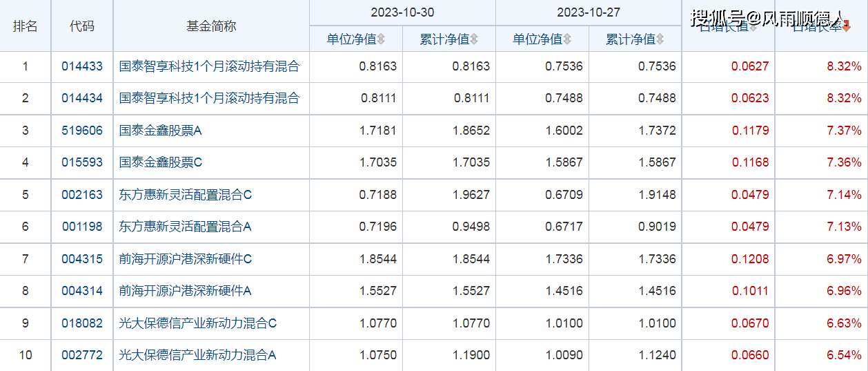Sort by 2023-10-30 累计净值 arrow icon
This screenshot has width=868, height=371.
tap(474, 39)
